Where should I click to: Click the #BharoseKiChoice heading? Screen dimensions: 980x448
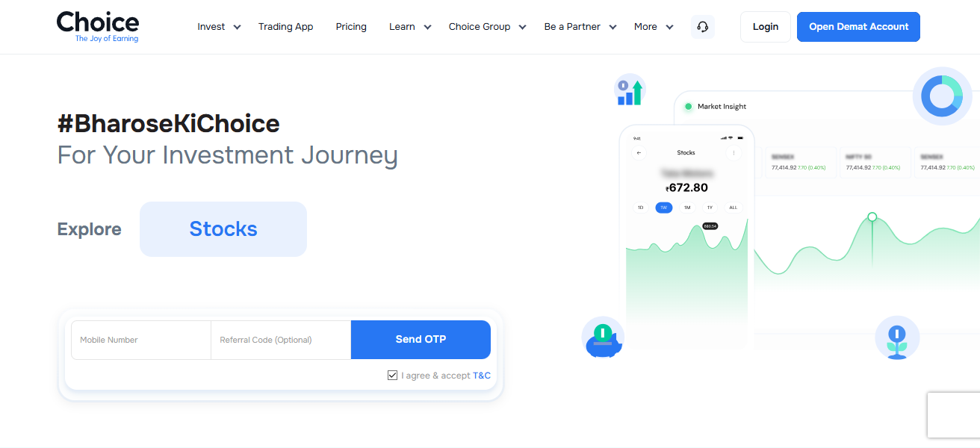pyautogui.click(x=169, y=124)
